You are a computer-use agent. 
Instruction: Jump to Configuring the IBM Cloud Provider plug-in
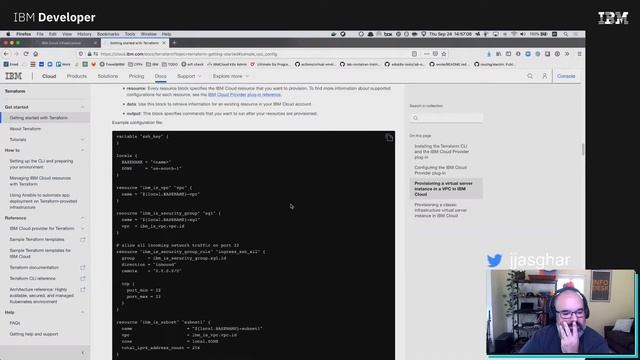click(x=441, y=170)
